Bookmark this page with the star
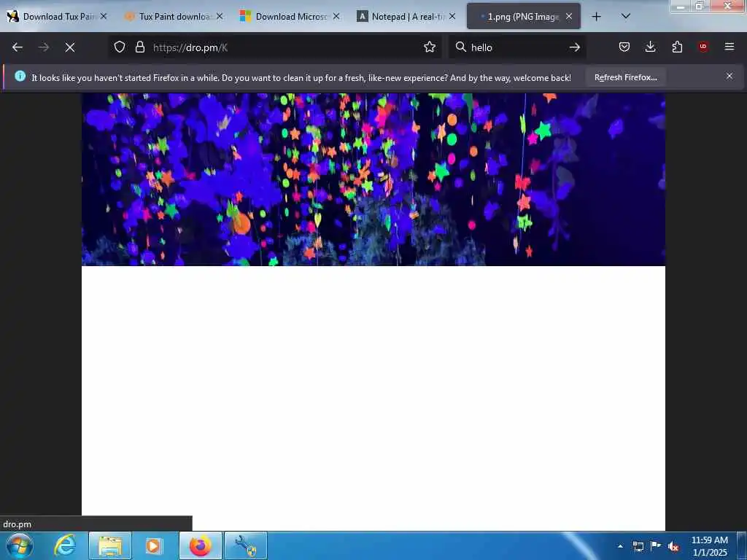747x560 pixels. 430,47
